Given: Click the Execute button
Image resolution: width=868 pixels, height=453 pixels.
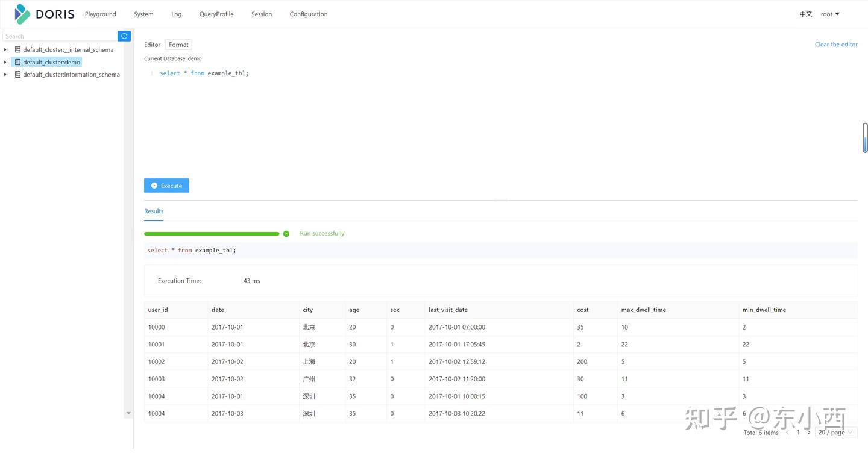Looking at the screenshot, I should tap(166, 186).
